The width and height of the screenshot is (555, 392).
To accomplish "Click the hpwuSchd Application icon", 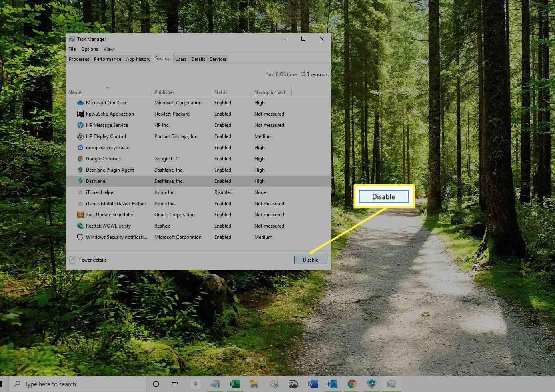I will tap(80, 114).
